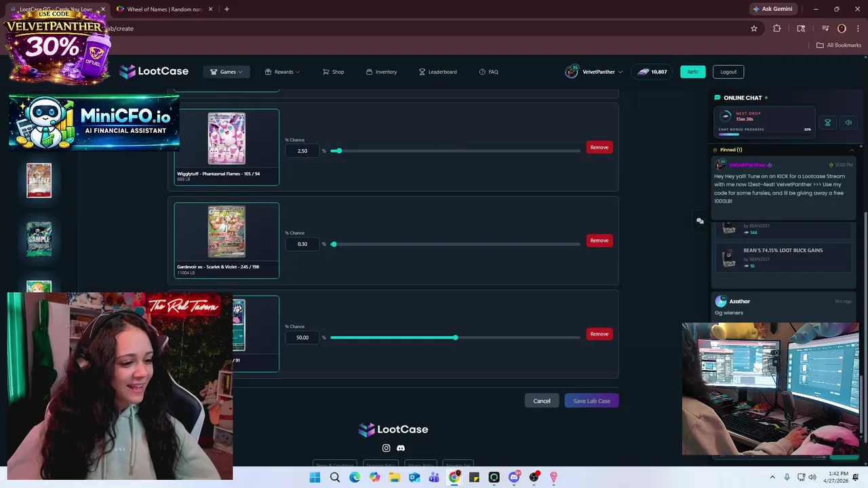Image resolution: width=868 pixels, height=488 pixels.
Task: Open File Explorer from taskbar
Action: coord(395,478)
